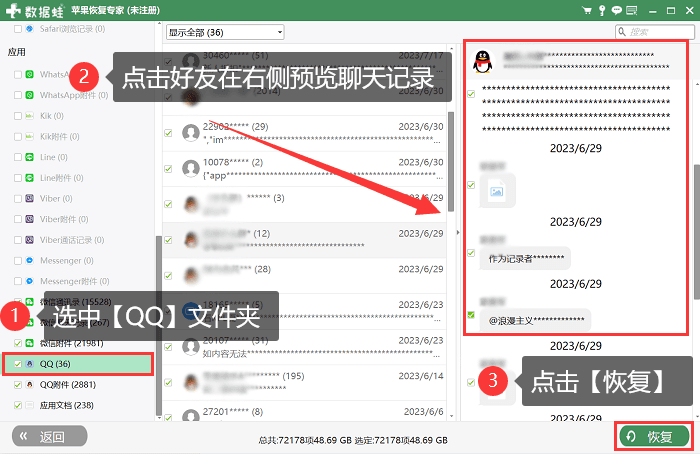Click the Kik (0) app icon
The image size is (700, 454).
pos(29,116)
